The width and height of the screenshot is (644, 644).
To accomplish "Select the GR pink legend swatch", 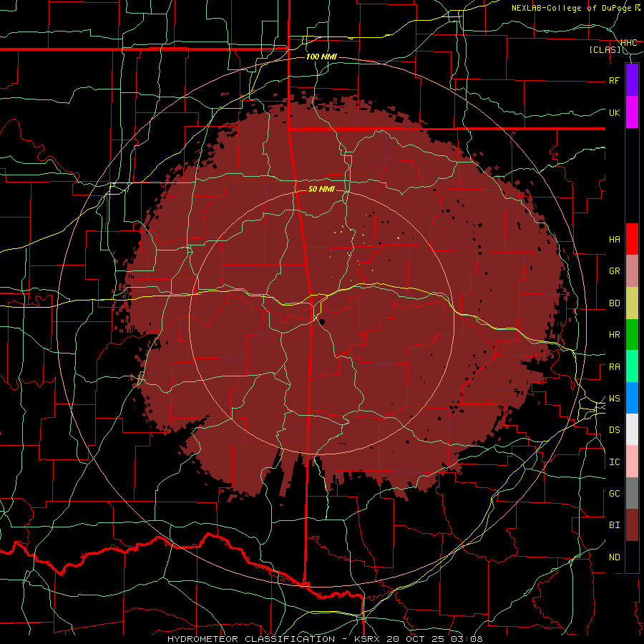I will (632, 270).
